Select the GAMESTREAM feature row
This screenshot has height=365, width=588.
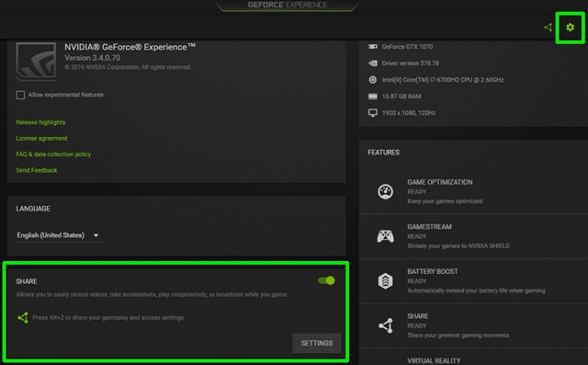tap(473, 236)
